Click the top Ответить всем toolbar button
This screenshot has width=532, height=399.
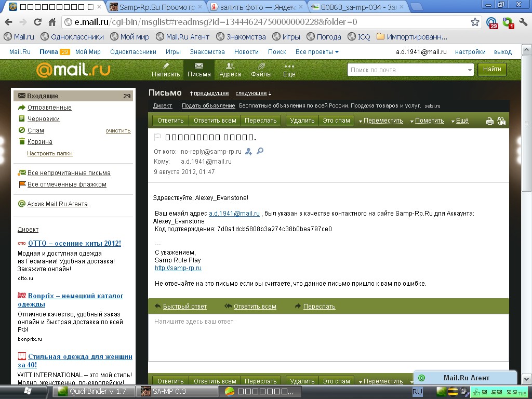tap(215, 121)
